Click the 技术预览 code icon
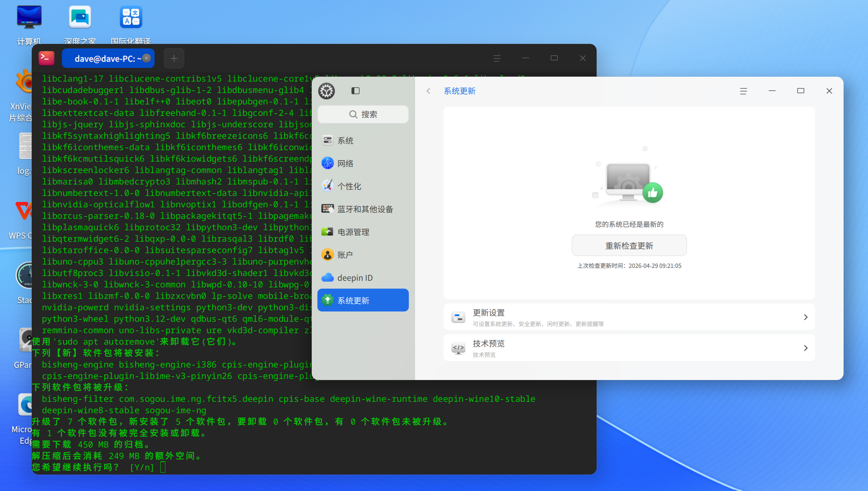868x491 pixels. point(458,348)
